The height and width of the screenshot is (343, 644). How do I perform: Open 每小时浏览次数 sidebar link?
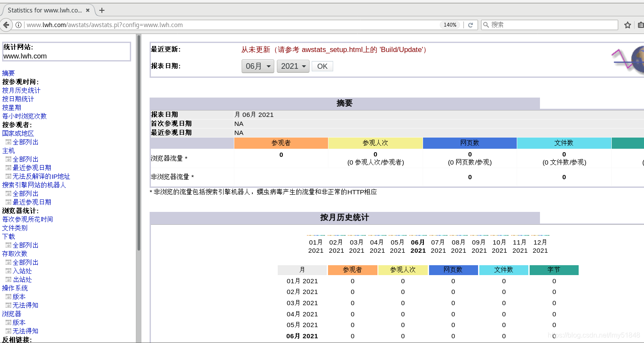click(25, 116)
